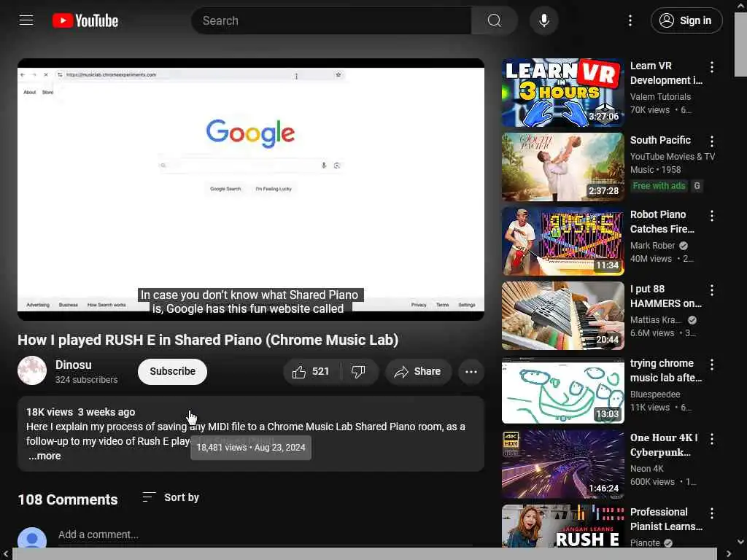Click the 18K views text in description
The height and width of the screenshot is (560, 747).
click(50, 412)
